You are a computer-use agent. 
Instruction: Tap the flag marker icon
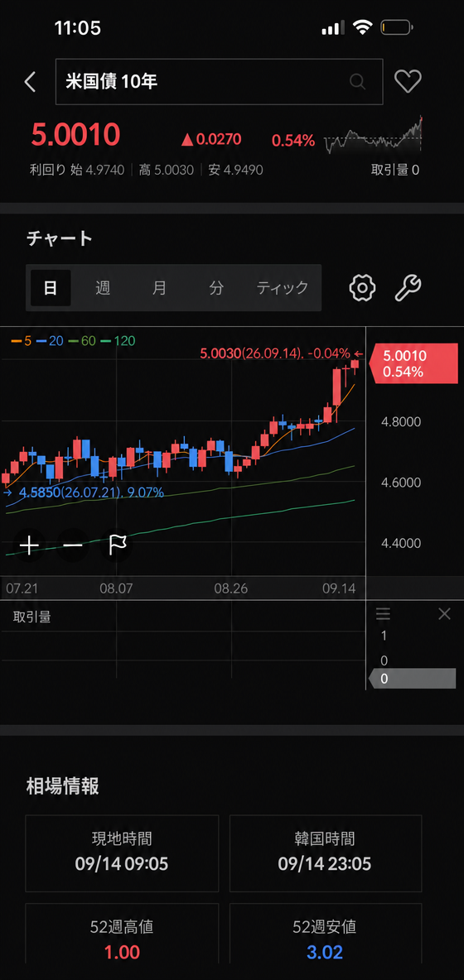point(118,545)
